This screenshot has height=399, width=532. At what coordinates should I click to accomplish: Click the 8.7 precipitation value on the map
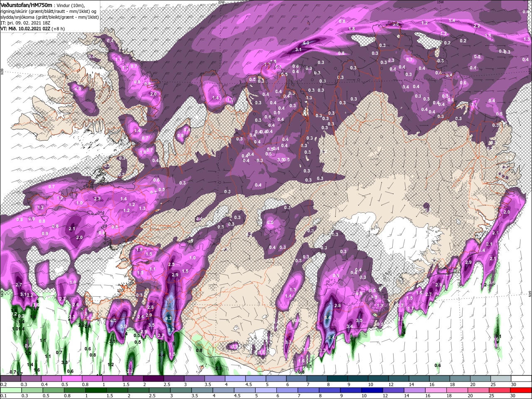click(x=171, y=330)
